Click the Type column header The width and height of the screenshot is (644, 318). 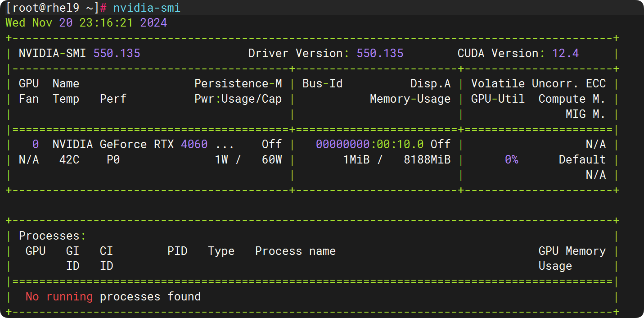pos(221,251)
